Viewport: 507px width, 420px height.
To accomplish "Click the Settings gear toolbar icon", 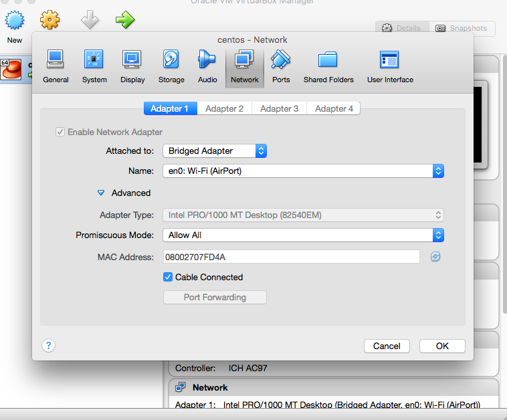I will 49,20.
